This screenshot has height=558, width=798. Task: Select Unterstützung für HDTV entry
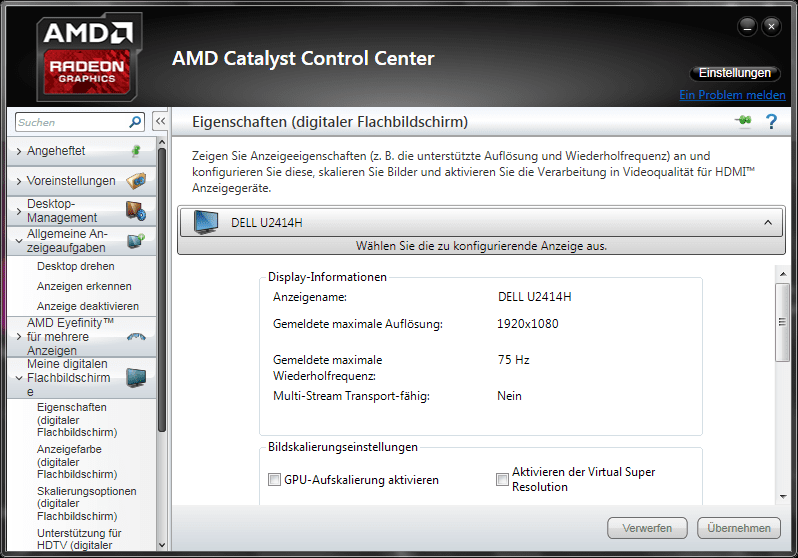[79, 539]
